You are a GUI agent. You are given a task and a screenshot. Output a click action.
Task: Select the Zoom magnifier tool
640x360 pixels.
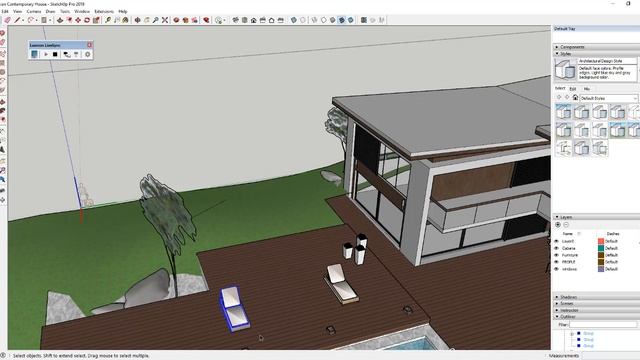tap(156, 20)
